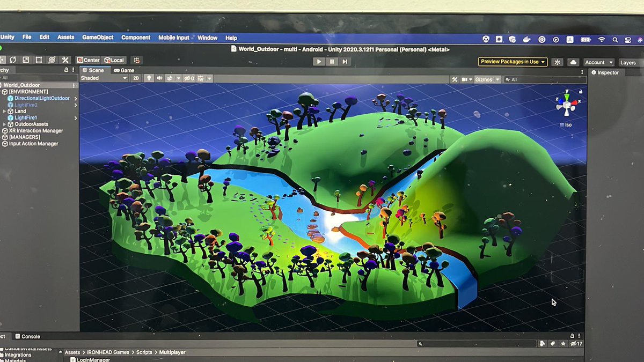The width and height of the screenshot is (644, 362).
Task: Toggle scene audio speaker button
Action: [x=159, y=78]
